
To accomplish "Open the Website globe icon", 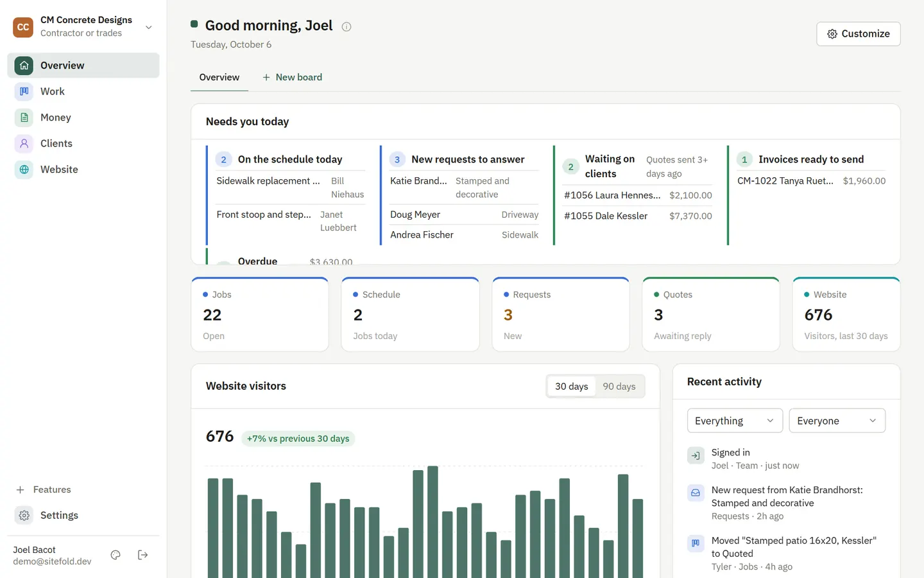I will [24, 170].
